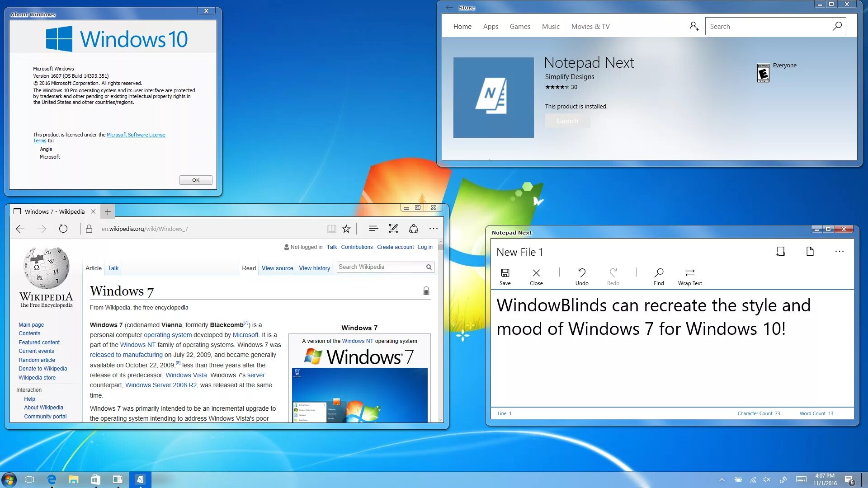Open the Wikipedia Talk tab
Screen dimensions: 868x488
(113, 268)
